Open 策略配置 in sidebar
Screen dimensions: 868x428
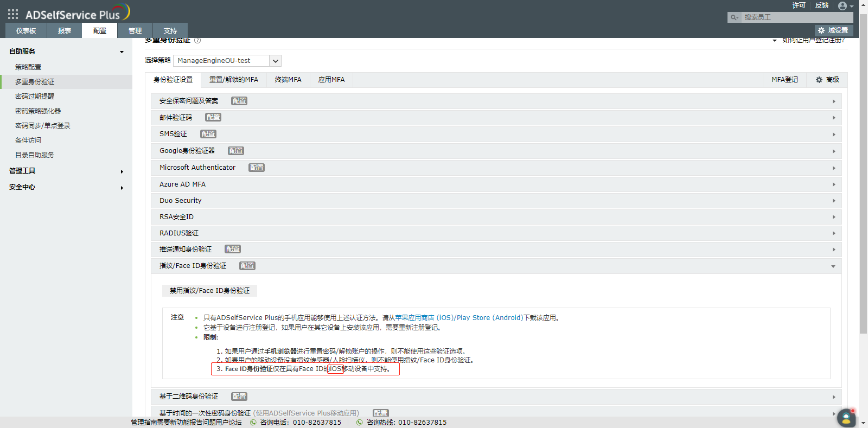[x=28, y=67]
